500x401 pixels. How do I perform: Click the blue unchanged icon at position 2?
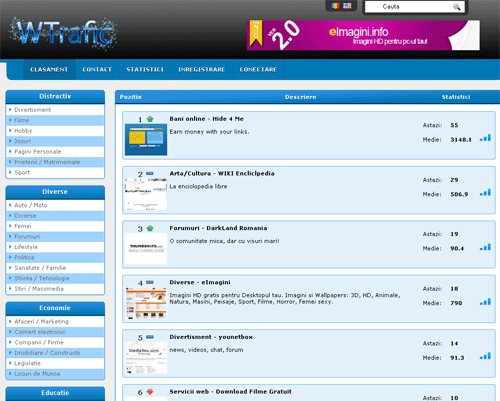pyautogui.click(x=150, y=173)
